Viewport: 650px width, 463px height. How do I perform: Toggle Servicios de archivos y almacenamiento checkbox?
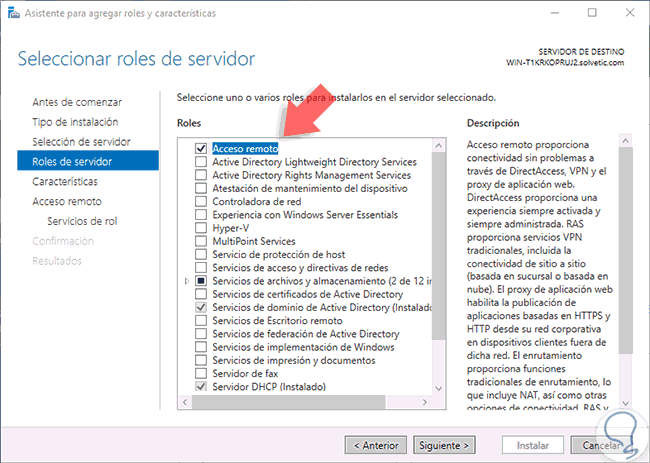coord(201,281)
